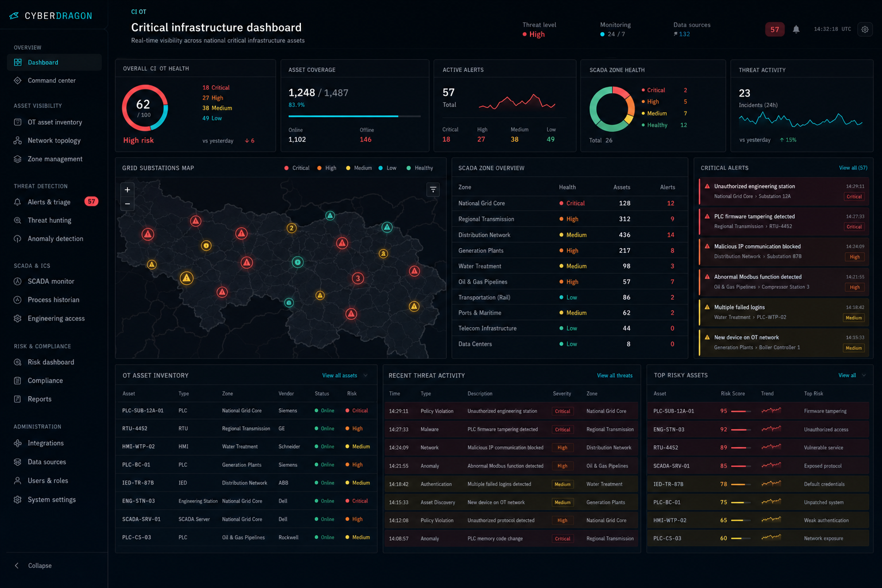Screen dimensions: 882x588
Task: Click the Severity column header in threat activity
Action: click(x=562, y=394)
